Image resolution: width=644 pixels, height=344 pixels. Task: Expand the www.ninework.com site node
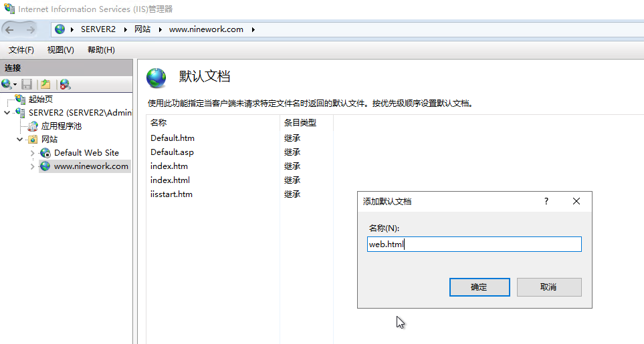pyautogui.click(x=32, y=166)
